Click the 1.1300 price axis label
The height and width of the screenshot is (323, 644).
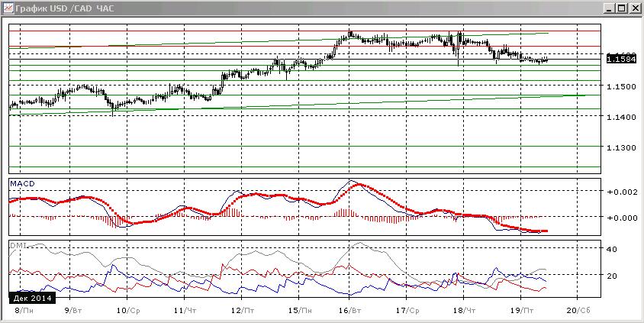(620, 147)
